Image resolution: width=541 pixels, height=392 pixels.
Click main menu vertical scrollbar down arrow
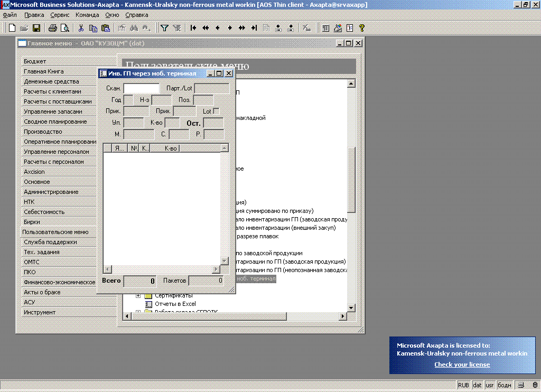(x=351, y=307)
